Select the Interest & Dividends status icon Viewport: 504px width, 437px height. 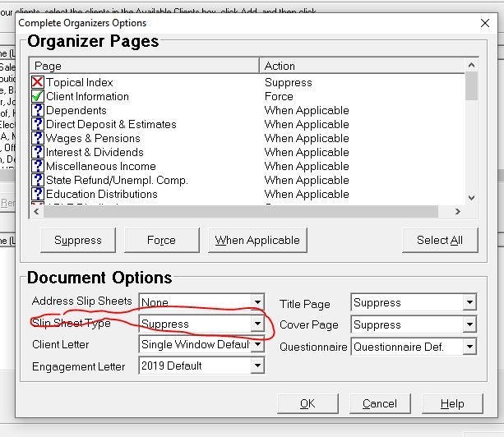37,152
